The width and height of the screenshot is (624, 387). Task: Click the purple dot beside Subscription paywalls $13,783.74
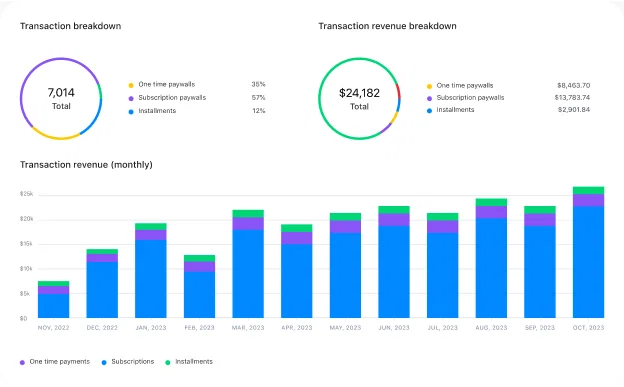click(429, 98)
